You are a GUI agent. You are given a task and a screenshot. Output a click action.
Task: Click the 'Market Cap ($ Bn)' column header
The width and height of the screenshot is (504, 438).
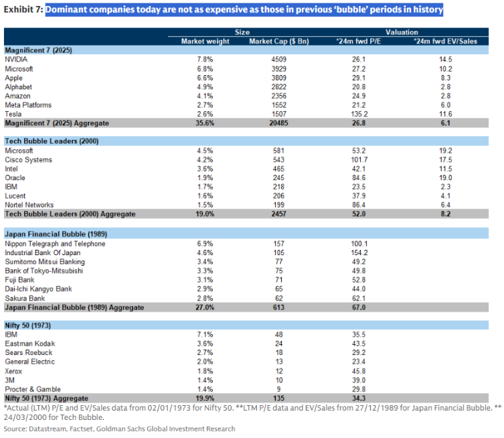pos(277,42)
